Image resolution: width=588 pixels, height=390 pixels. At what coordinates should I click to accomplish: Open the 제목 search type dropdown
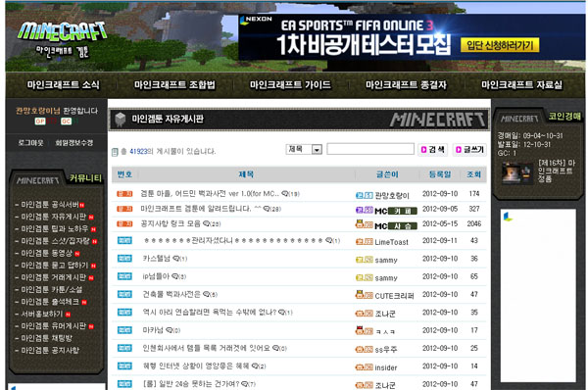[304, 149]
